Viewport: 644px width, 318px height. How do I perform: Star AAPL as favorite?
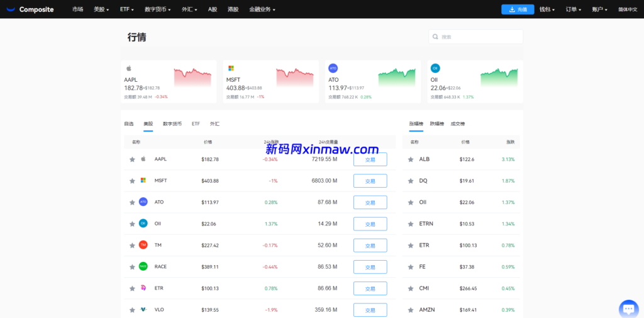[x=132, y=159]
